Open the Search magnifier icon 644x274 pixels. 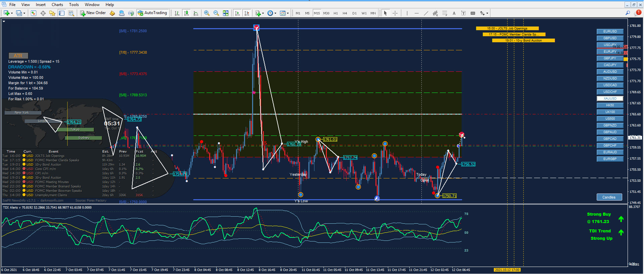click(x=628, y=13)
